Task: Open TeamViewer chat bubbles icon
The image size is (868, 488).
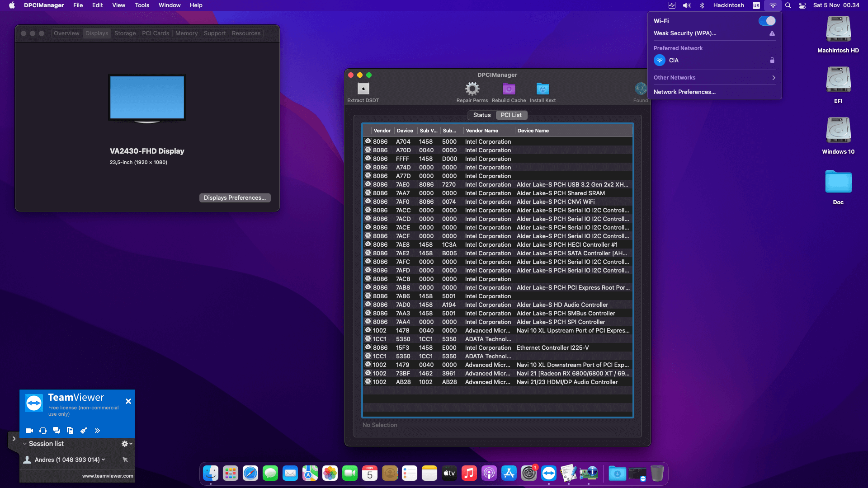Action: tap(57, 431)
